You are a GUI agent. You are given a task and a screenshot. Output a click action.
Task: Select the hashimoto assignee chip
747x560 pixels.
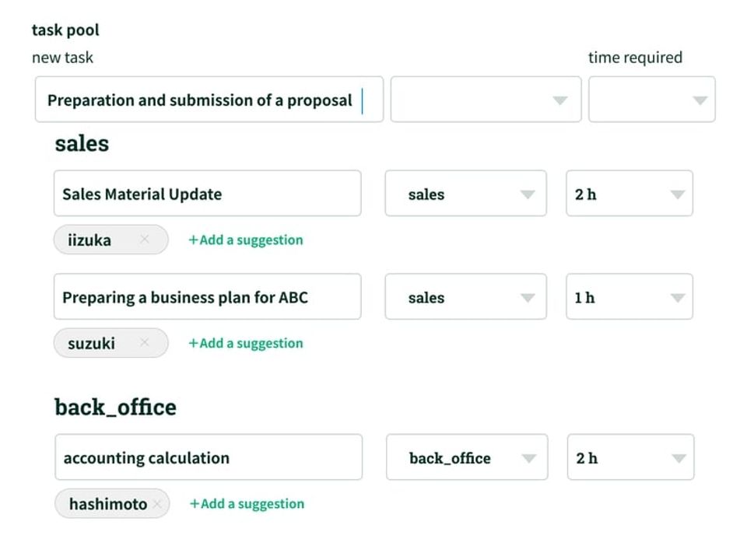click(x=107, y=504)
